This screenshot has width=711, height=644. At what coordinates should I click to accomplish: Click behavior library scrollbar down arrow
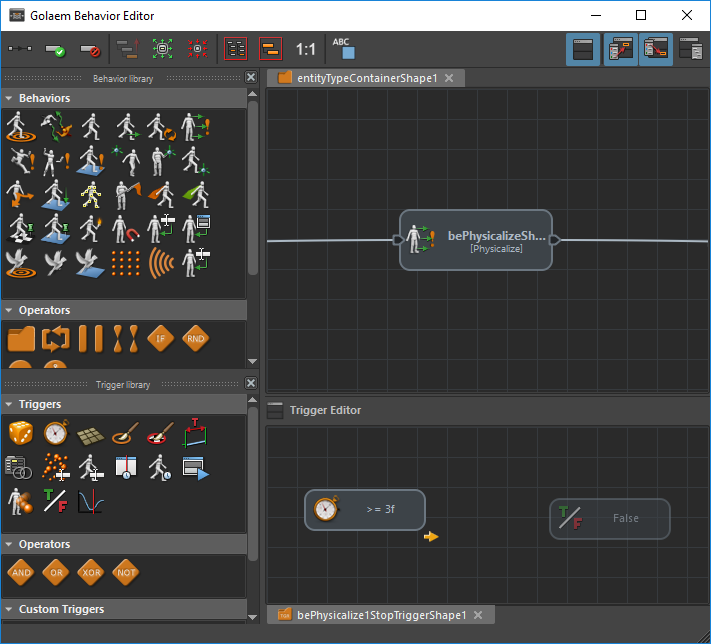[x=253, y=361]
